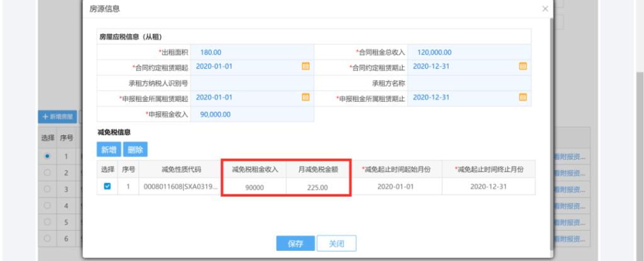Click the 减免税租金收入 cell showing 90000
Viewport: 644px width, 261px height.
254,187
